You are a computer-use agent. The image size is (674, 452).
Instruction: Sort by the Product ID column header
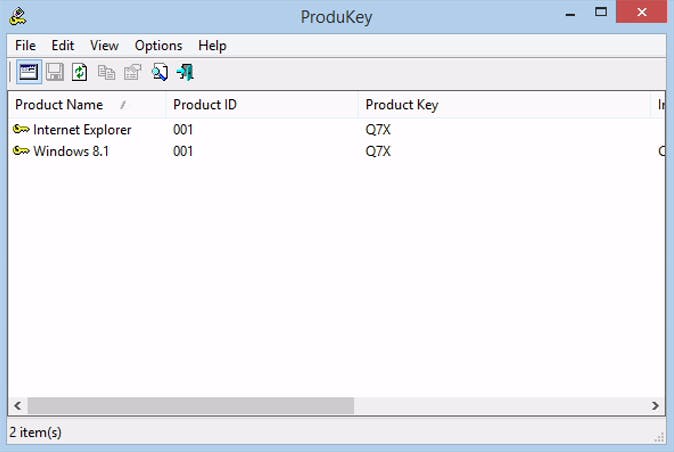tap(262, 105)
